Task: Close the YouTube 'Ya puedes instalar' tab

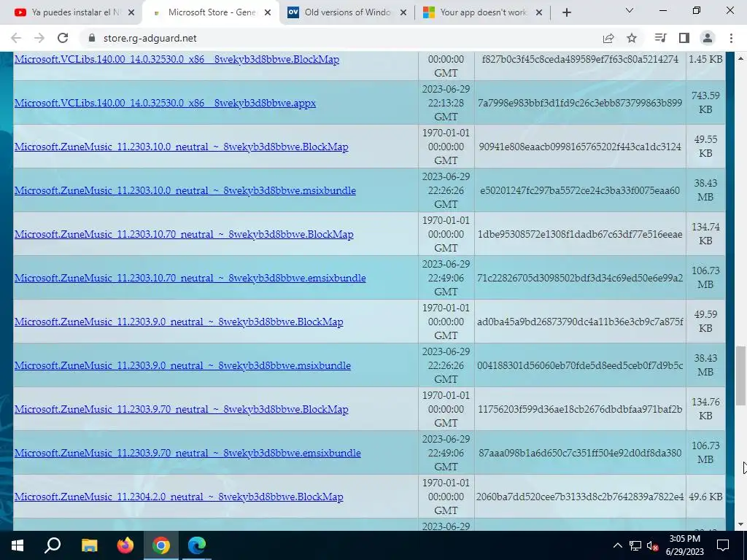Action: click(131, 12)
